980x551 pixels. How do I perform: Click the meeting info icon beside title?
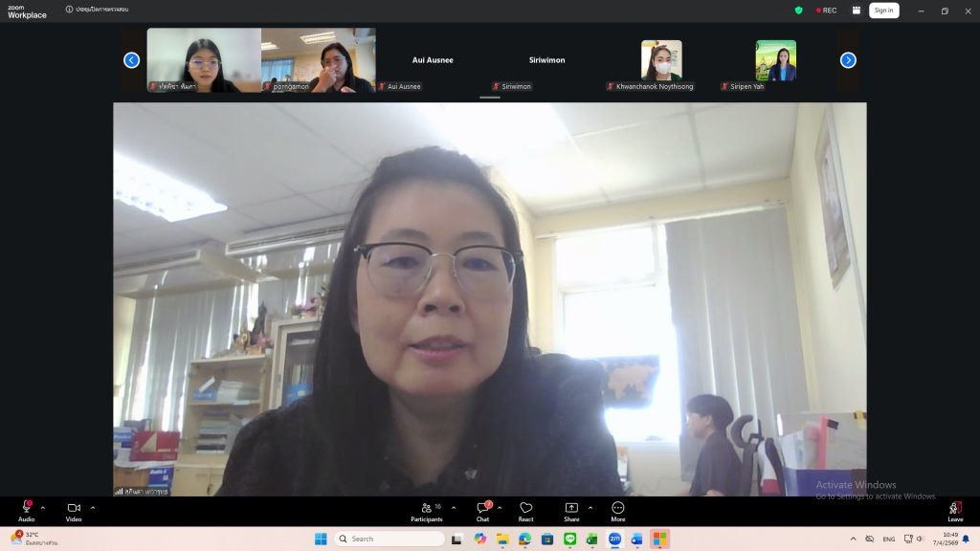[x=70, y=10]
